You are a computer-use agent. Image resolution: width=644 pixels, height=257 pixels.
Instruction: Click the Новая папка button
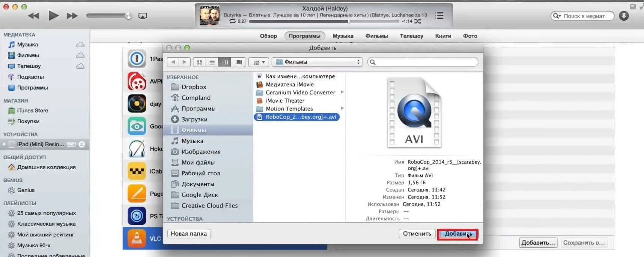[189, 234]
